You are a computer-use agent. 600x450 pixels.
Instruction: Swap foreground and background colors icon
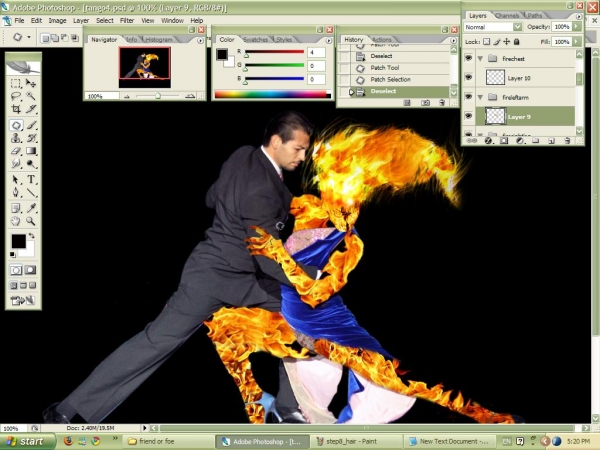pos(31,236)
